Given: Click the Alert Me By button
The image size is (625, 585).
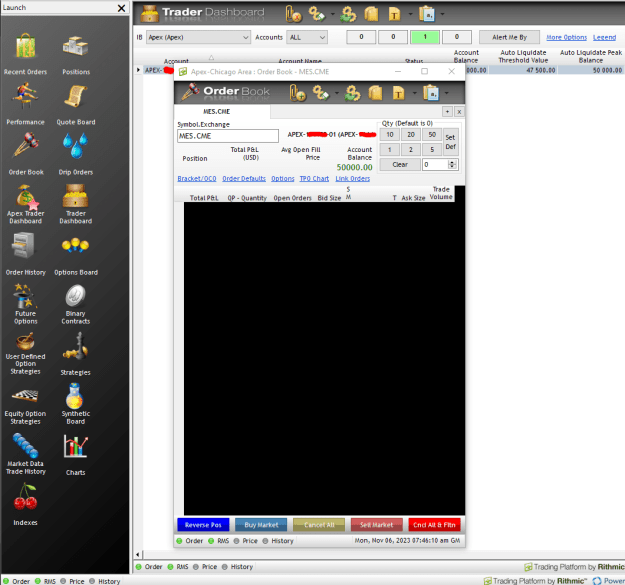Looking at the screenshot, I should [509, 37].
